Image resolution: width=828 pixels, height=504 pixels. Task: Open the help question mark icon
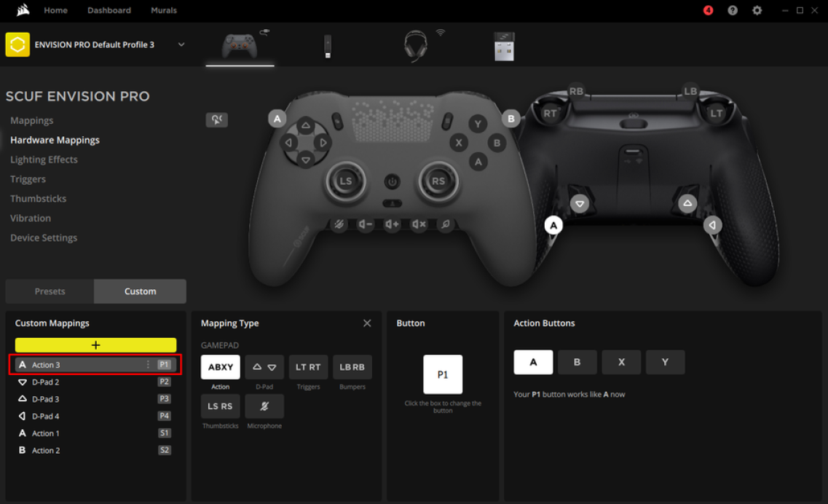[x=733, y=10]
